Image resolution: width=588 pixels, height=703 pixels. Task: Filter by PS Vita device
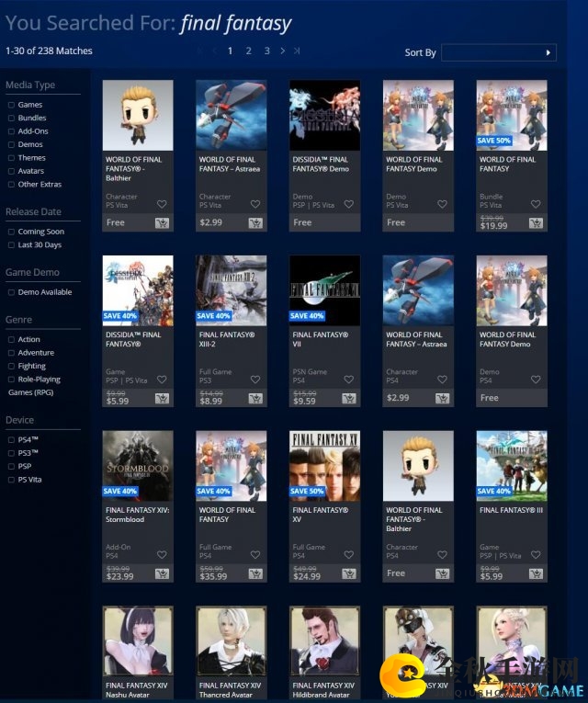point(12,480)
